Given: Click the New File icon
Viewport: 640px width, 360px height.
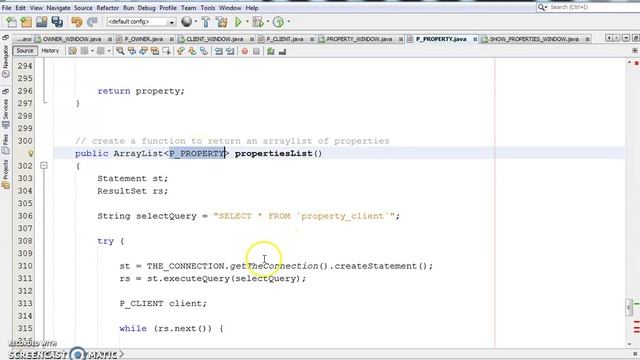Looking at the screenshot, I should (x=11, y=22).
